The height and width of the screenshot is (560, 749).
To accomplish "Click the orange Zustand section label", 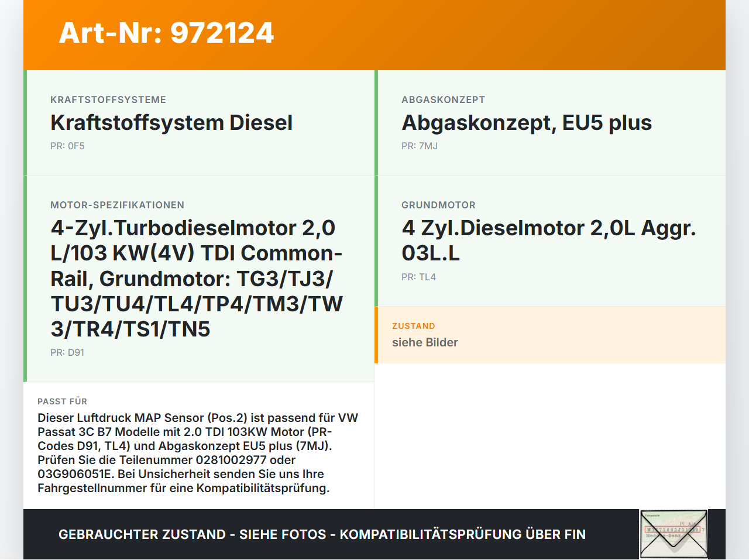I will [414, 326].
